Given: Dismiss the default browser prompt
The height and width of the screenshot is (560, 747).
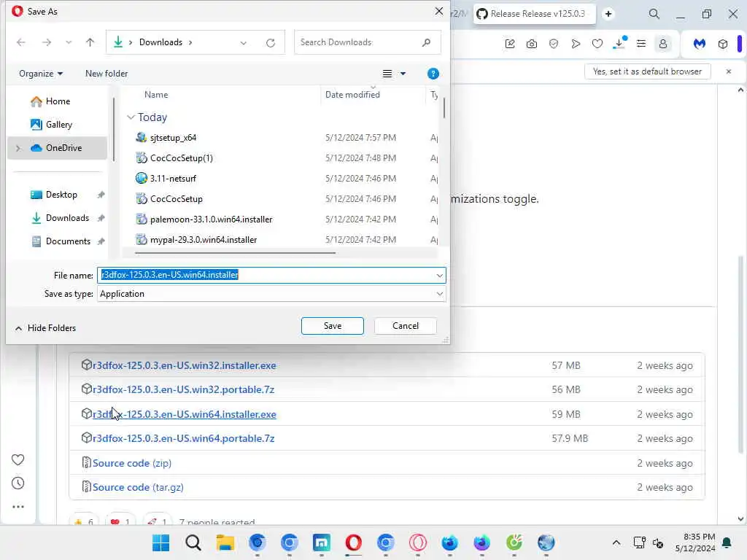Looking at the screenshot, I should (x=729, y=71).
